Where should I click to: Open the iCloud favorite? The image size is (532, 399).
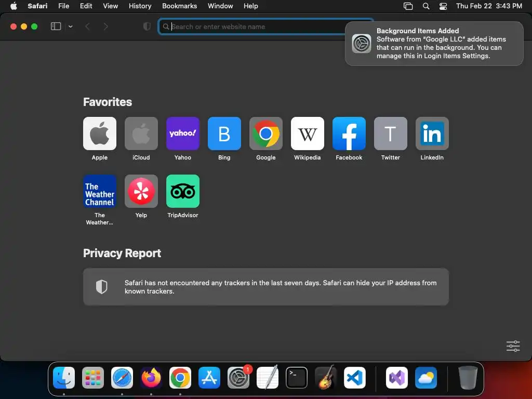(x=141, y=134)
